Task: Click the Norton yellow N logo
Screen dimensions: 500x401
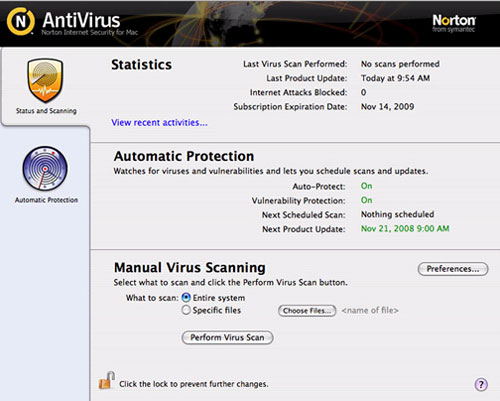Action: click(21, 21)
